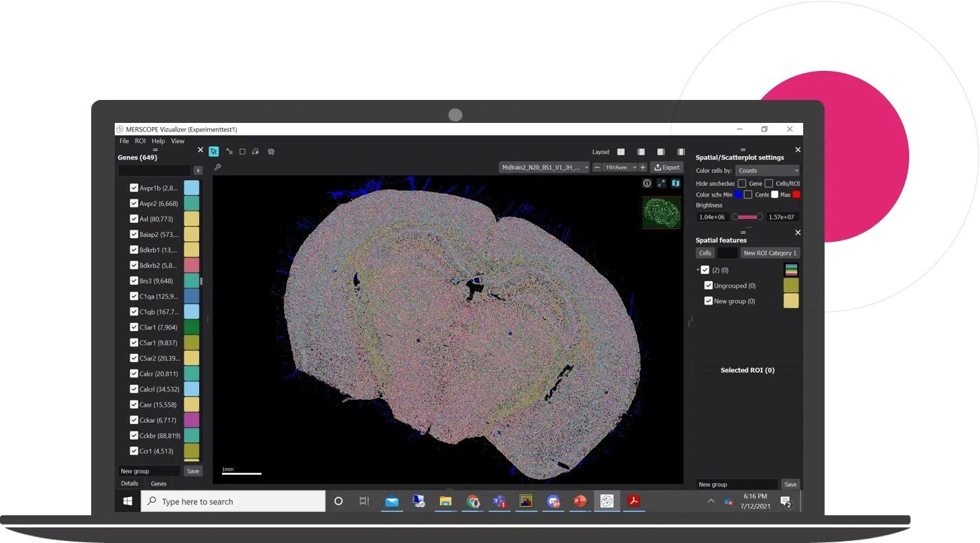This screenshot has width=980, height=543.
Task: Choose the third layout icon
Action: tap(661, 152)
